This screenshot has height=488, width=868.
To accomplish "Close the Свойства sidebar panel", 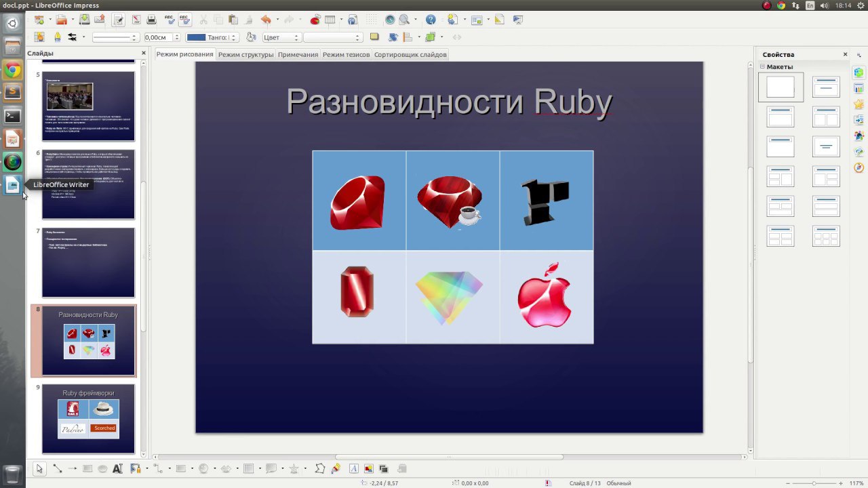I will pos(845,54).
